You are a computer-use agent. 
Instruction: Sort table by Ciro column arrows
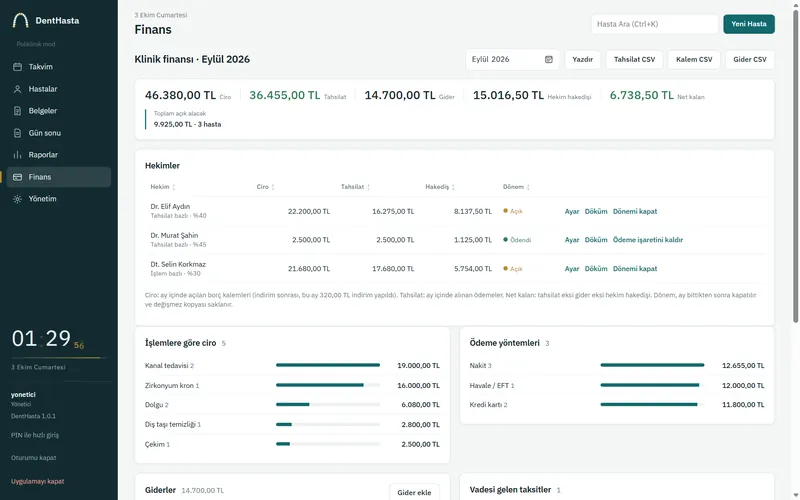(x=273, y=187)
